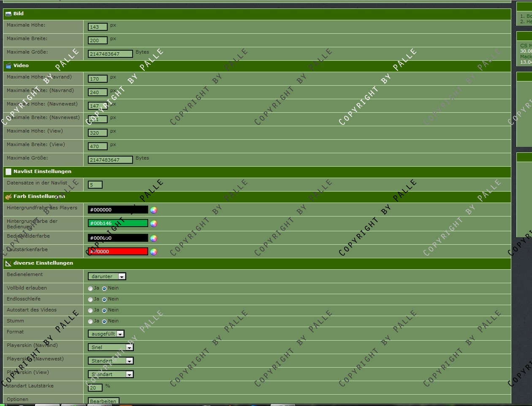Open the Format dropdown showing ausgefüllt
The image size is (532, 406).
tap(106, 334)
